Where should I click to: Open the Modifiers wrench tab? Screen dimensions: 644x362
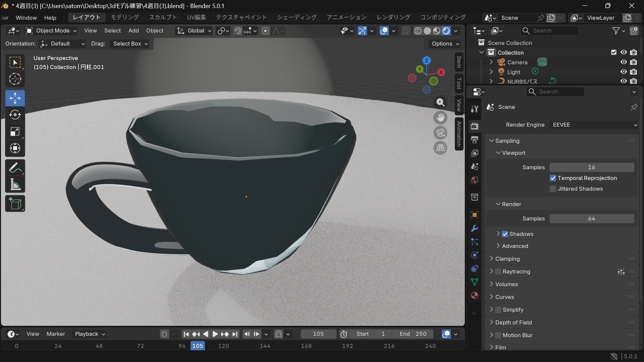474,229
